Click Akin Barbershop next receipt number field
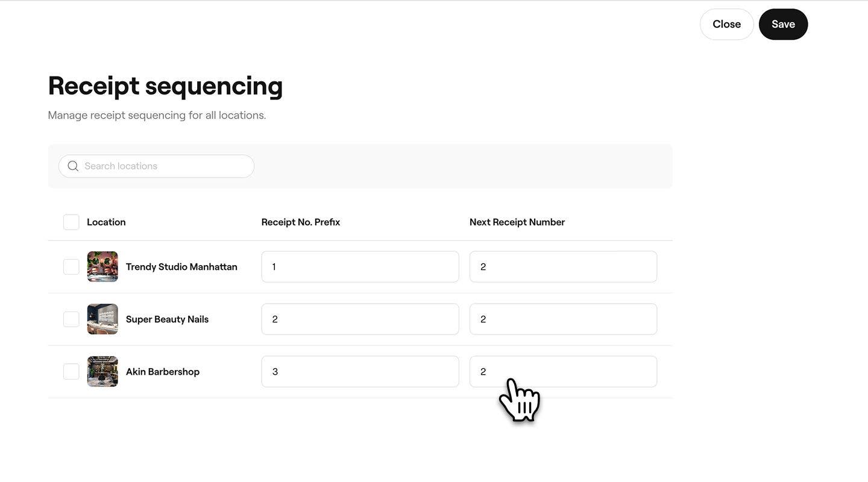 (x=563, y=372)
